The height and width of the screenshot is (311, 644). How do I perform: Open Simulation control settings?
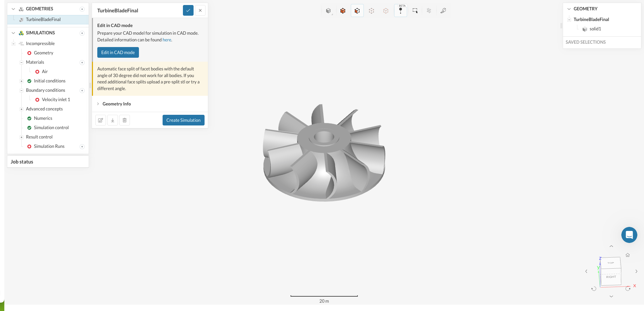[x=51, y=127]
